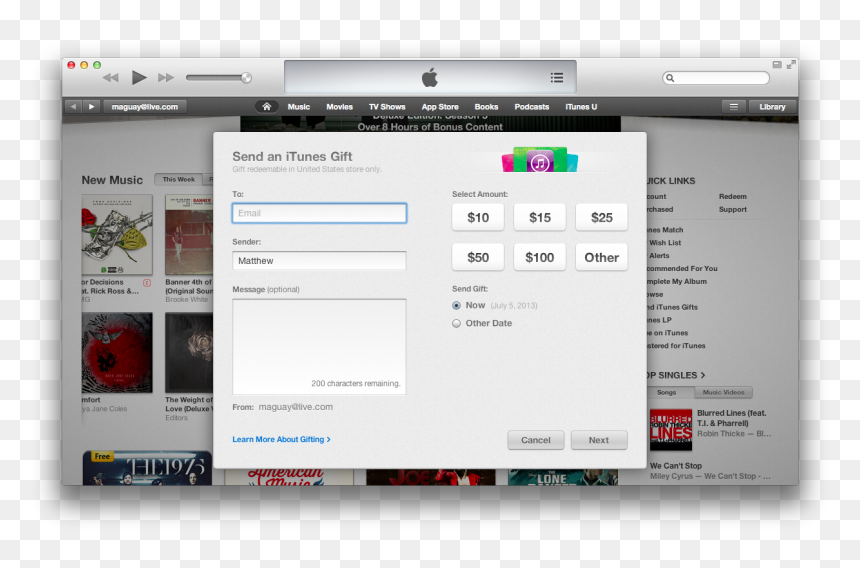The height and width of the screenshot is (568, 860).
Task: Open the free The 1975 banner
Action: [147, 468]
